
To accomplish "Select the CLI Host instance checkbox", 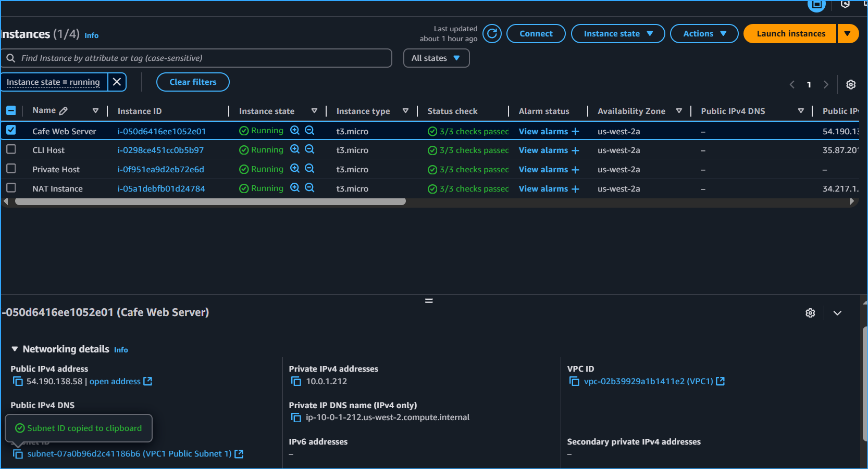I will 11,149.
